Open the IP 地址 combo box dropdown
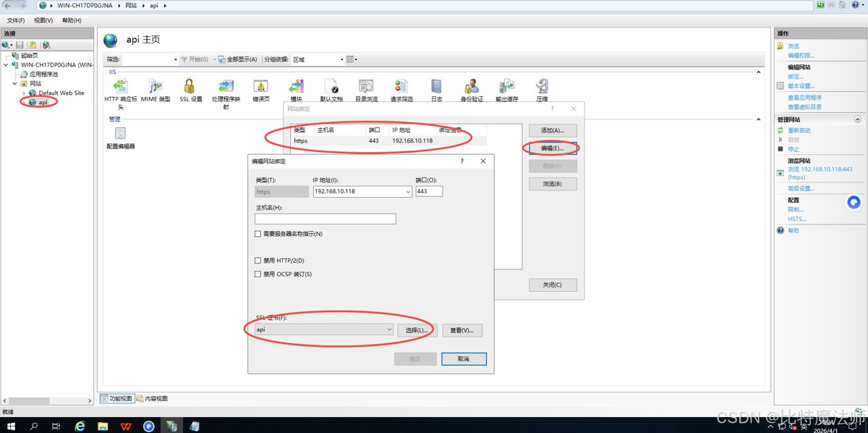The width and height of the screenshot is (868, 433). [408, 192]
